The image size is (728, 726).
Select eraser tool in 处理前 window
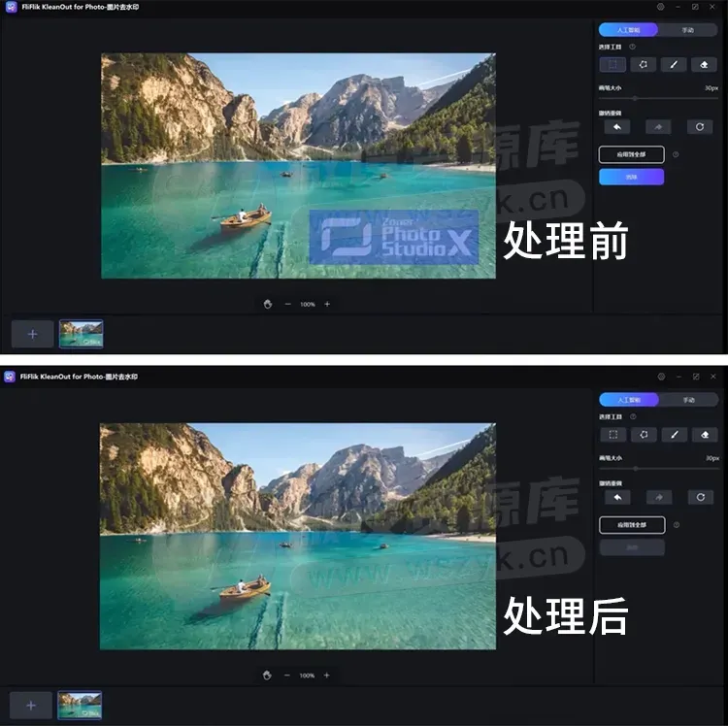[x=704, y=64]
